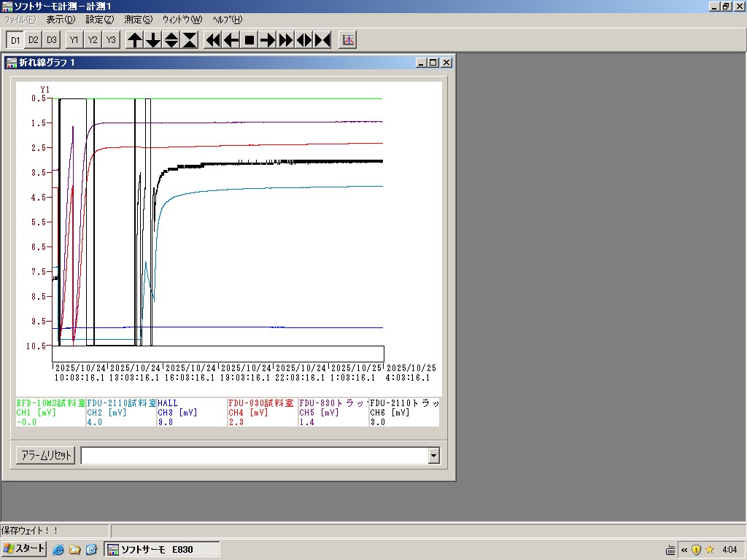The height and width of the screenshot is (560, 747).
Task: Click the アラームリセット button
Action: [x=45, y=456]
